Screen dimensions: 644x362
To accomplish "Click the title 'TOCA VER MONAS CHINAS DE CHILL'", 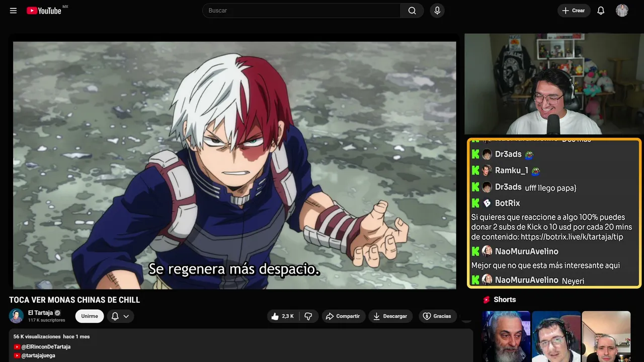I will click(74, 300).
